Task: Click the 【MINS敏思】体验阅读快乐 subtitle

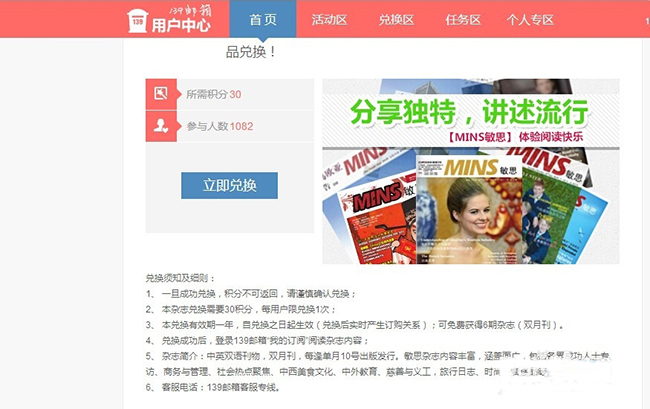Action: [x=515, y=137]
